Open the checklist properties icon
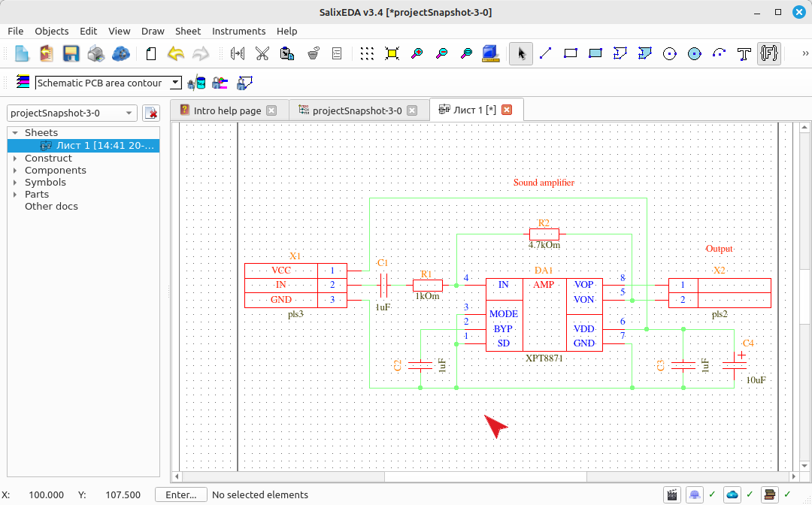 (x=337, y=53)
